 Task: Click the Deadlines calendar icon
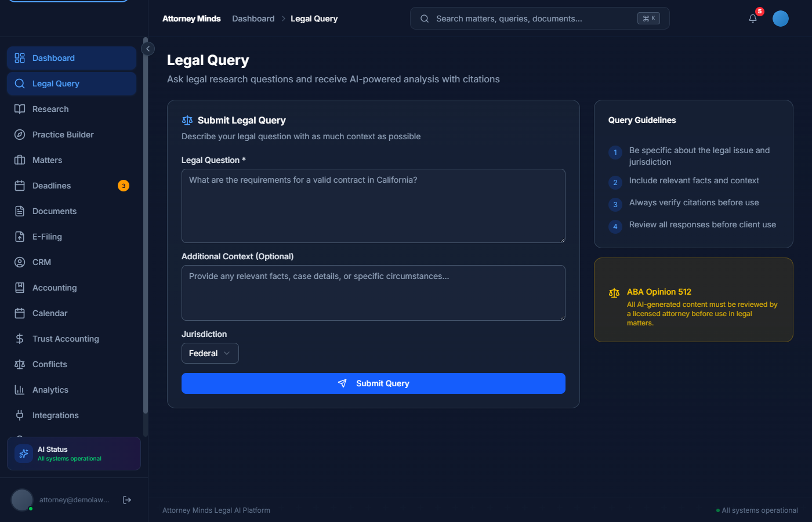pos(20,186)
